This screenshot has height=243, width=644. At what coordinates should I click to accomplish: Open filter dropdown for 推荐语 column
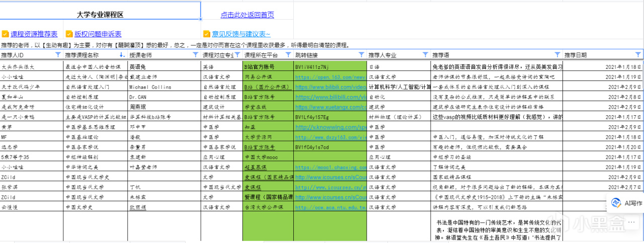[x=557, y=55]
